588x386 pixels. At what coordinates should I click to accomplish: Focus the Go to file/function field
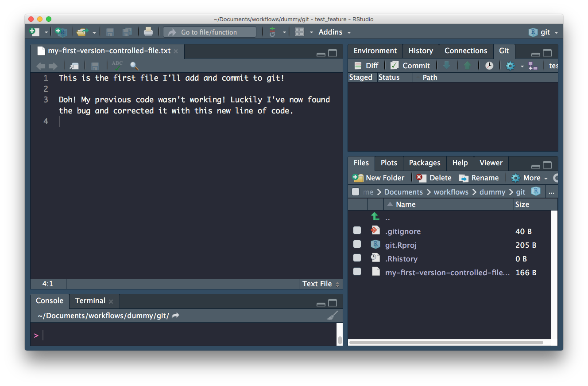coord(209,32)
